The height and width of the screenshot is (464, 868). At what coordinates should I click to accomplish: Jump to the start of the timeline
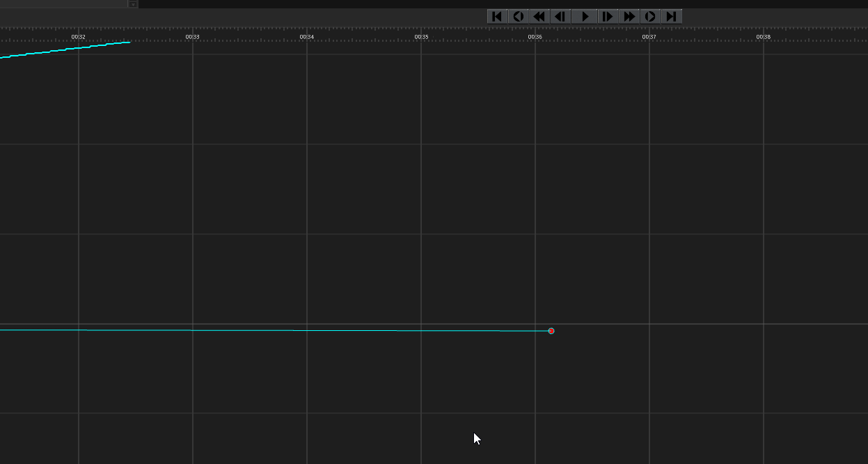497,16
